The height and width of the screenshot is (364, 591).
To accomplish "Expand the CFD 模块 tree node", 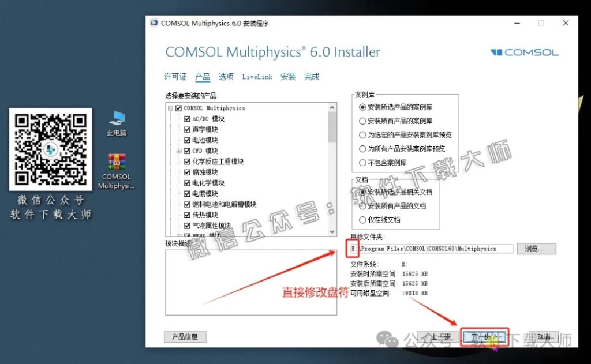I will [x=178, y=149].
